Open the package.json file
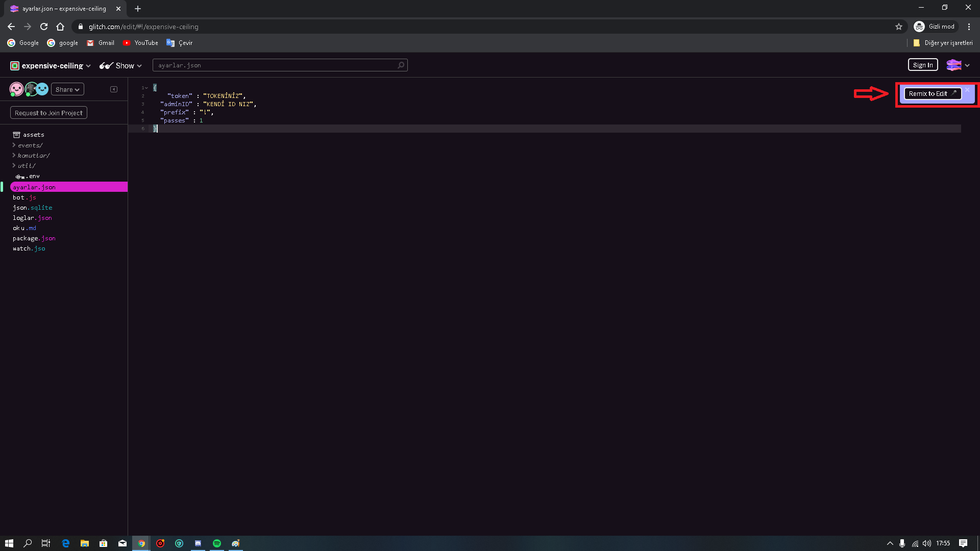Viewport: 980px width, 551px height. tap(34, 238)
